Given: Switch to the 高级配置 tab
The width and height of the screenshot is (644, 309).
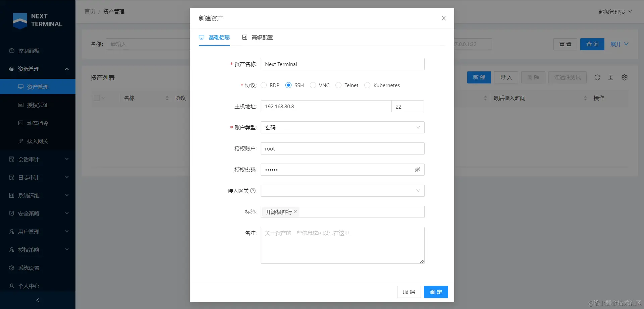Looking at the screenshot, I should tap(258, 37).
